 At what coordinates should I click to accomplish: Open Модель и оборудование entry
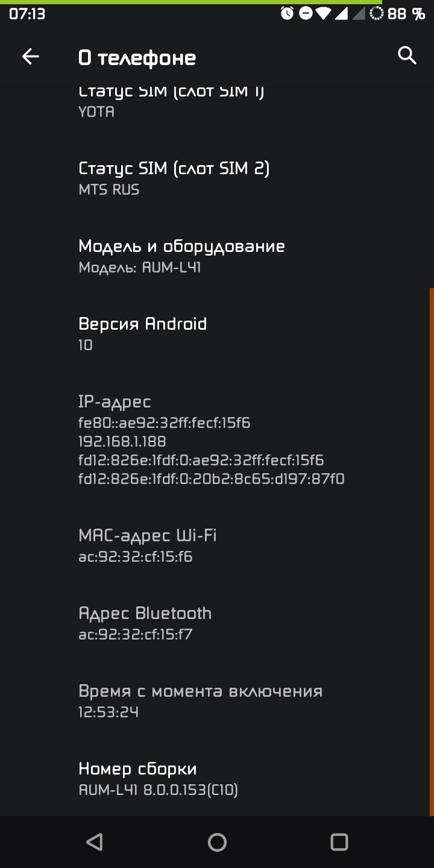(181, 256)
